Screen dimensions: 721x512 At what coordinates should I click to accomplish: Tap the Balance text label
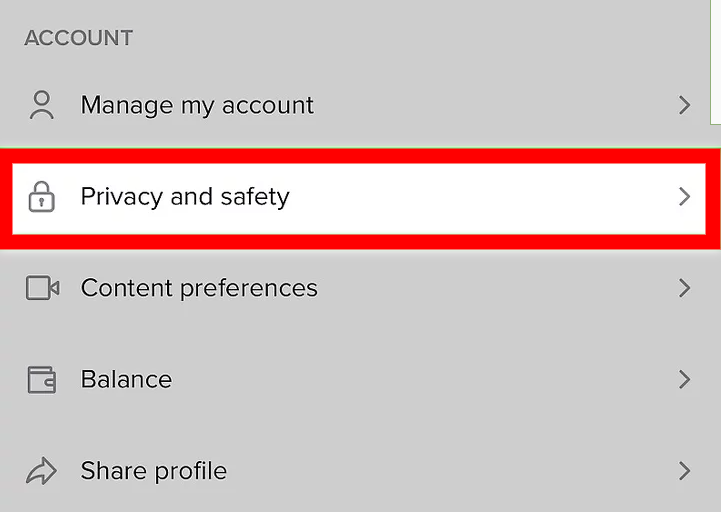point(126,379)
